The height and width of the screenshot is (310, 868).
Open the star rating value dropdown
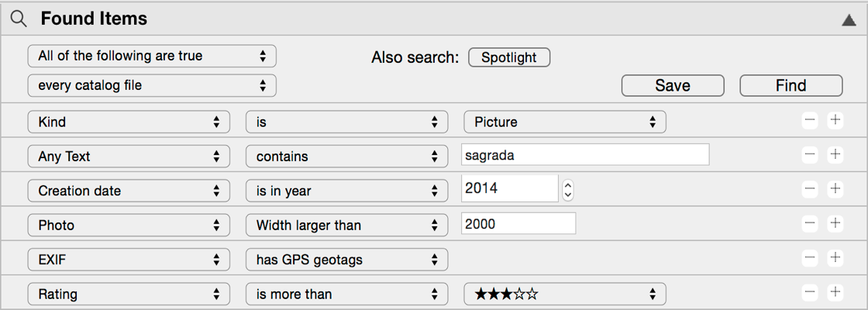point(565,294)
